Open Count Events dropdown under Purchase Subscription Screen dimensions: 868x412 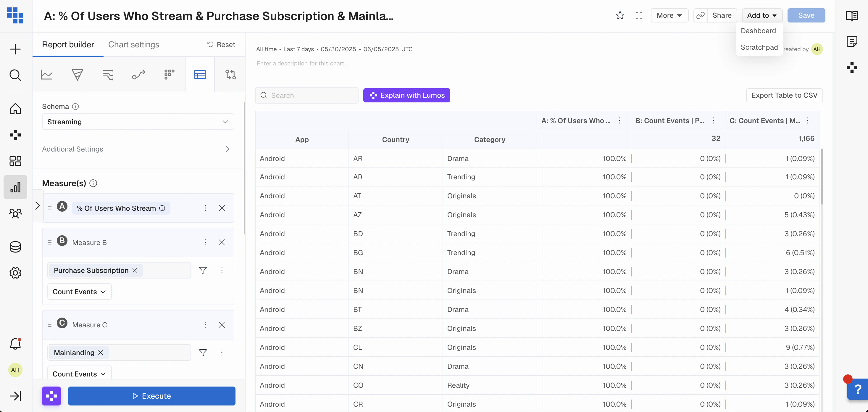click(x=79, y=292)
